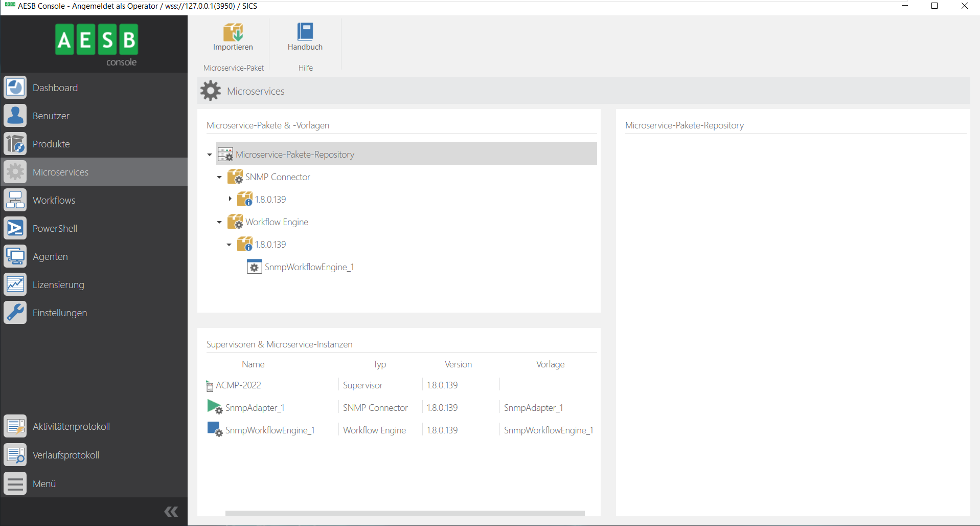Collapse the sidebar with double chevron

pos(171,511)
